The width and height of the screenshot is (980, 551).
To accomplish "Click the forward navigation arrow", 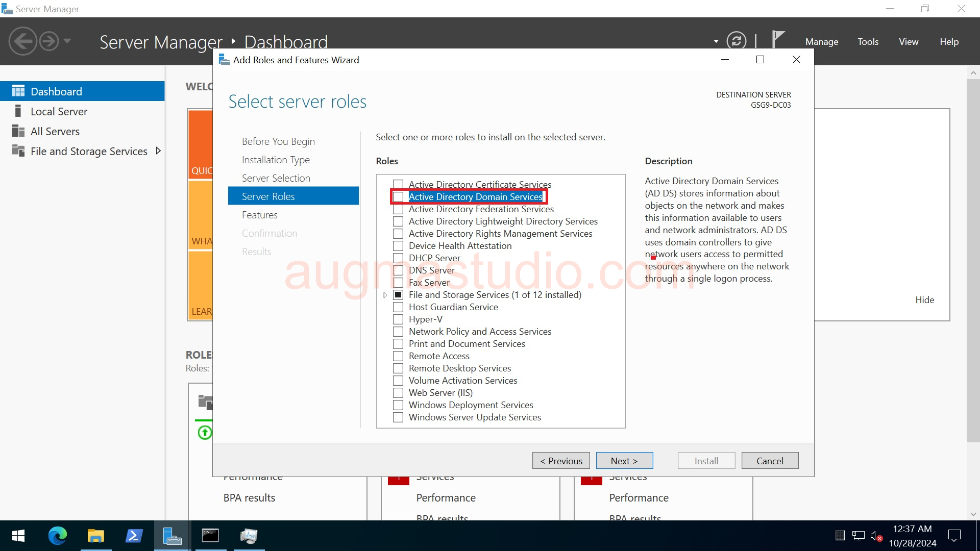I will point(48,40).
